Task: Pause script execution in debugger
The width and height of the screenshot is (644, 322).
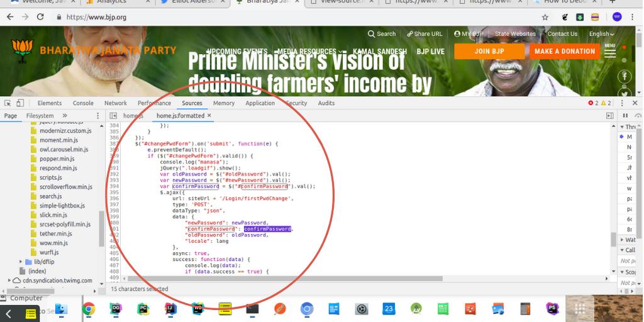Action: 626,116
